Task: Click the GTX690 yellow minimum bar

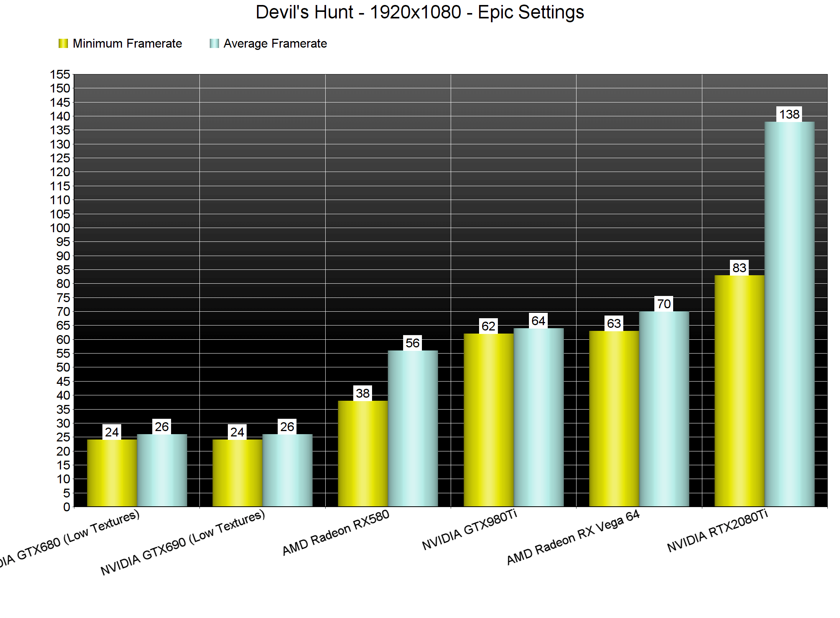Action: pyautogui.click(x=237, y=473)
